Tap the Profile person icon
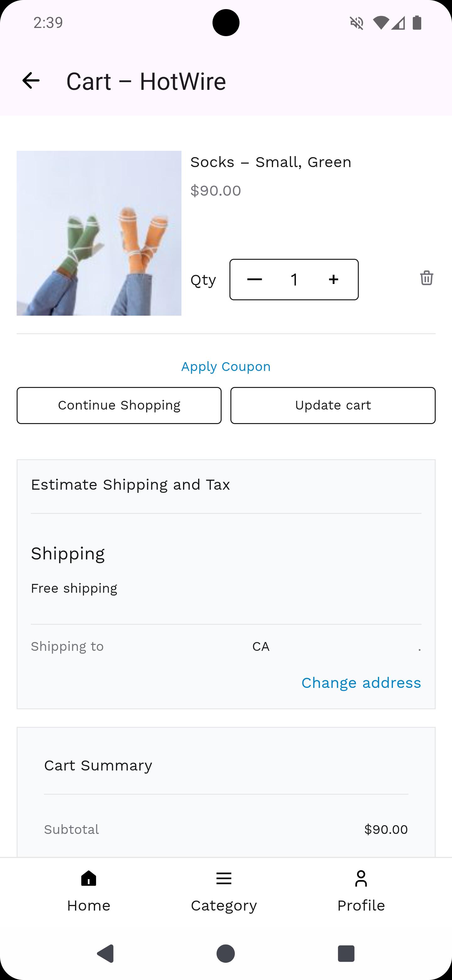Screen dimensions: 452x980 pyautogui.click(x=361, y=879)
